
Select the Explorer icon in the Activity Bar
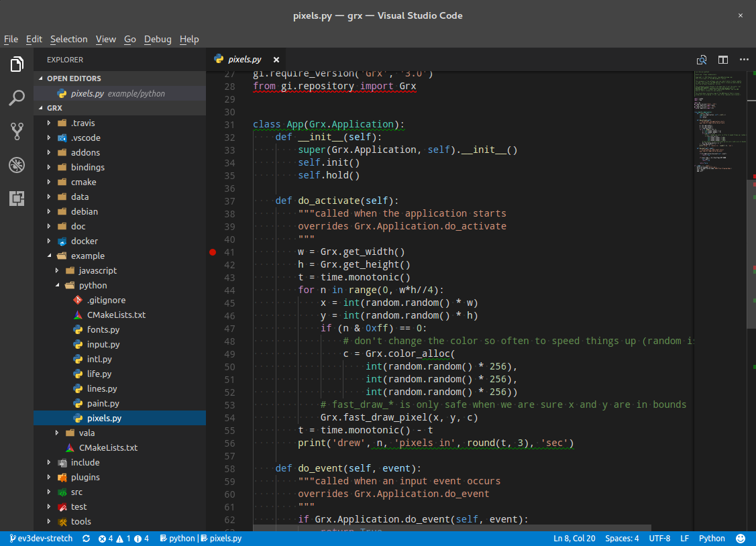16,64
